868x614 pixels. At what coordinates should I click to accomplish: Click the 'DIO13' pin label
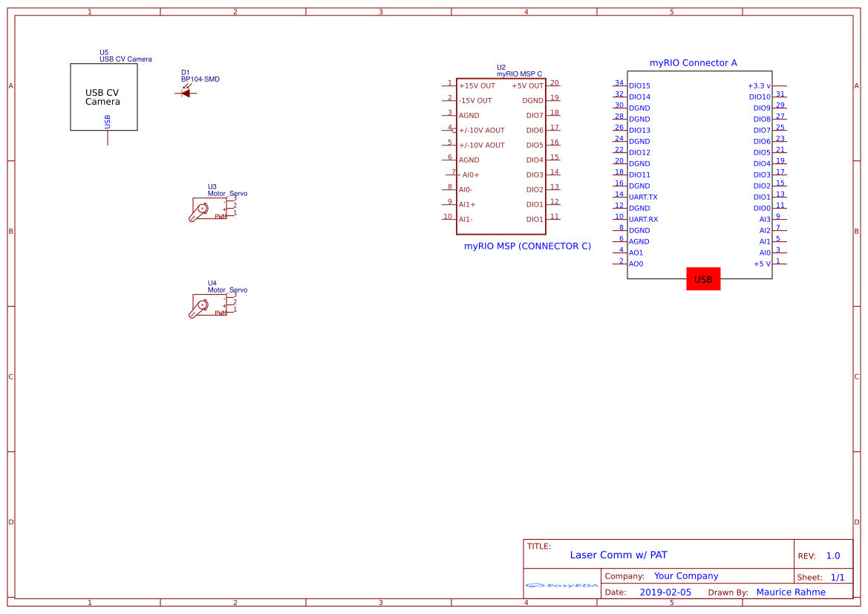click(x=639, y=131)
